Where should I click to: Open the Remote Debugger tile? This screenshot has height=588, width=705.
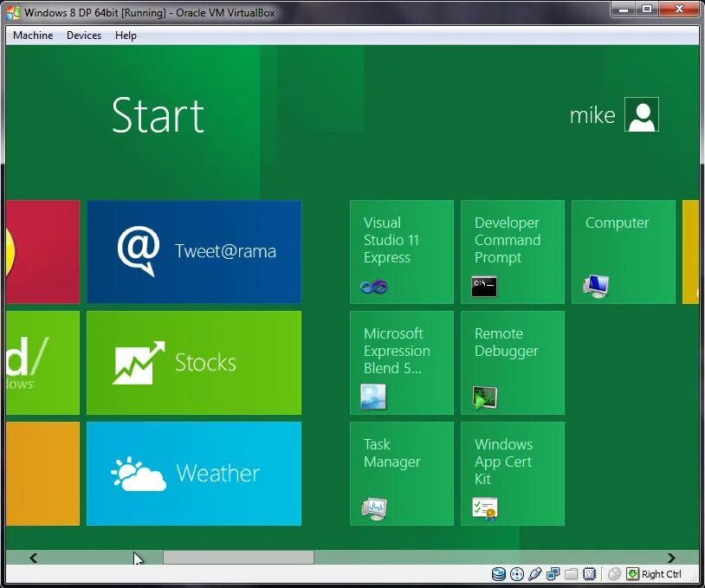pyautogui.click(x=513, y=363)
